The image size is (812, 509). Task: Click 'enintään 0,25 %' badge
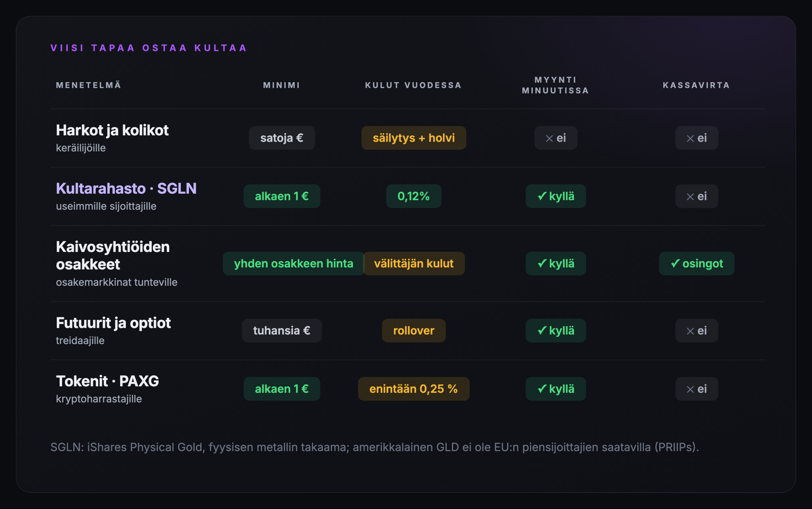click(413, 389)
